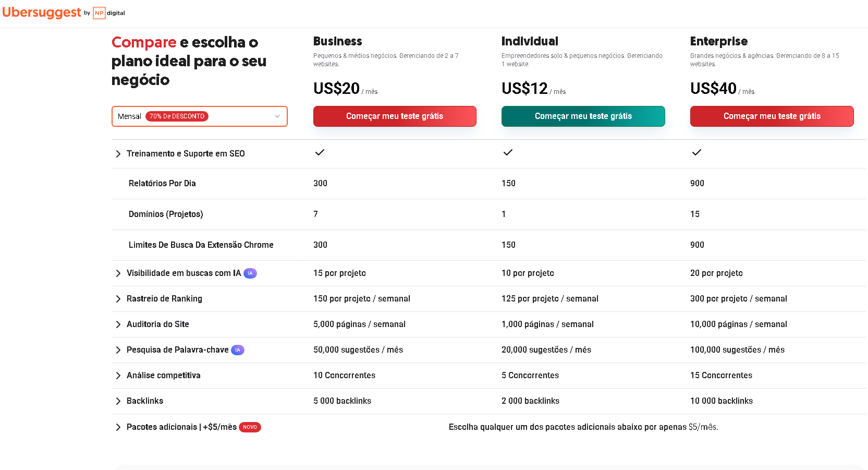
Task: Click the Business plan checkmark for Treinamento e Suporte
Action: 320,152
